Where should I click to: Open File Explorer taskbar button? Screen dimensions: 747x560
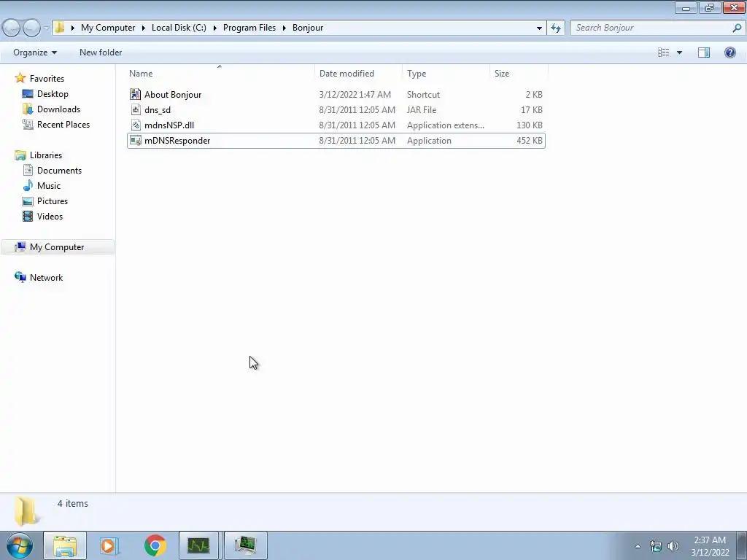65,545
